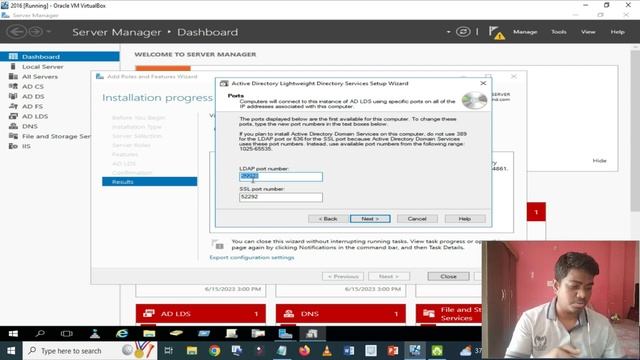Open the dropdown arrow beside the refresh icon

449,32
